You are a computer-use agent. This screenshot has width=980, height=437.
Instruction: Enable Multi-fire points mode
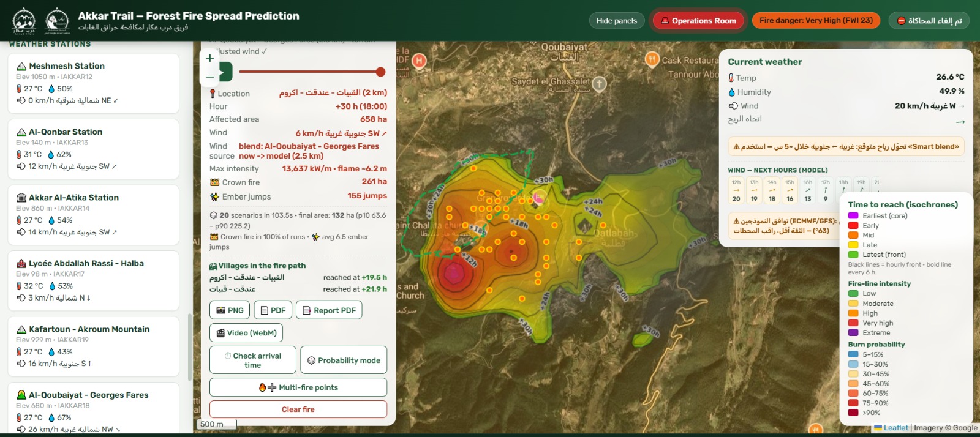pos(298,387)
